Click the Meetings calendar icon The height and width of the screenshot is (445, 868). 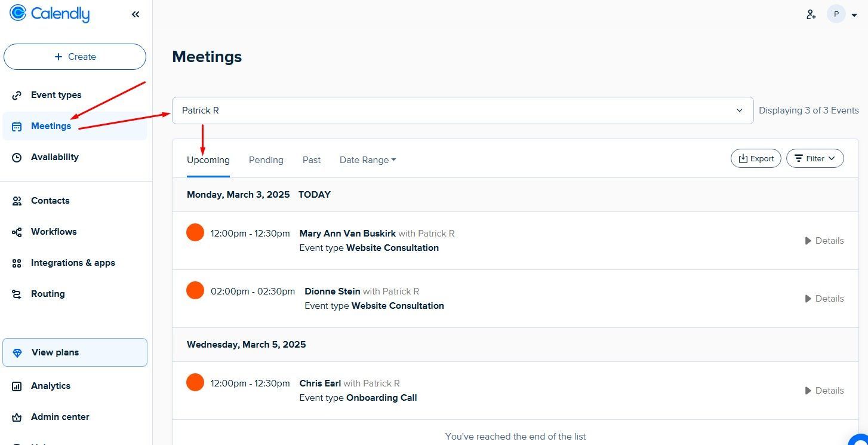click(x=17, y=127)
